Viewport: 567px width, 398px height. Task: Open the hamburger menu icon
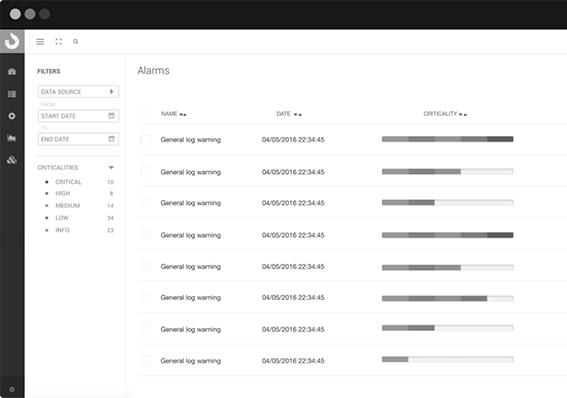(40, 42)
